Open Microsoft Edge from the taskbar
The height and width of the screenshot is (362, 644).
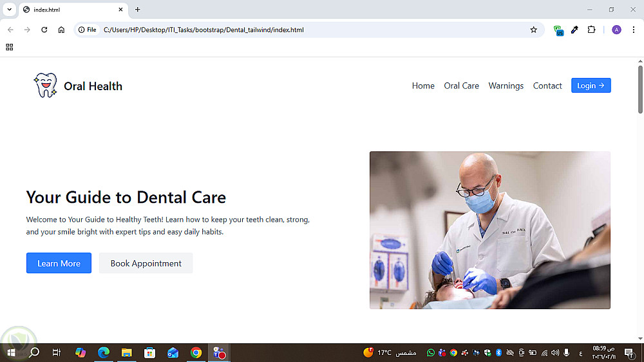click(x=104, y=352)
